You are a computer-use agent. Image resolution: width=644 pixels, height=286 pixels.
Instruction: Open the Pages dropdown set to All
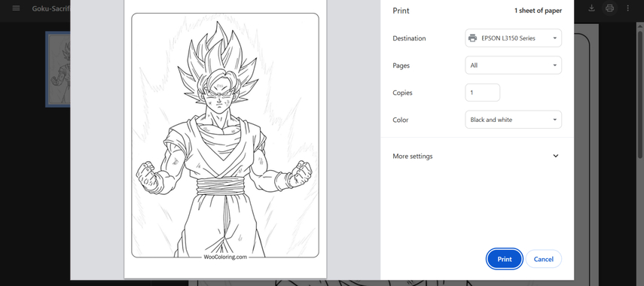point(513,65)
